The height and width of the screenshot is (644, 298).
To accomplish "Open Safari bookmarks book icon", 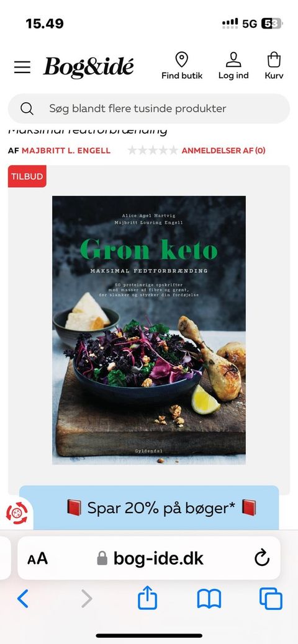I will 209,599.
